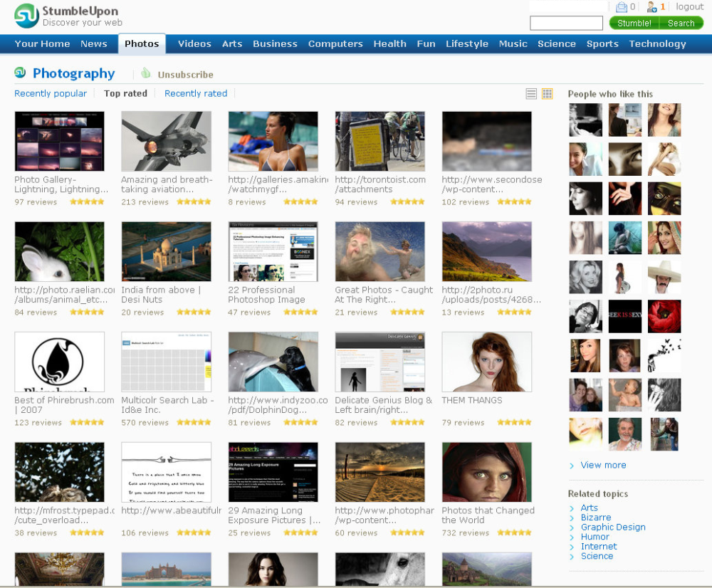Open the messages inbox icon
Image resolution: width=712 pixels, height=588 pixels.
(x=621, y=7)
